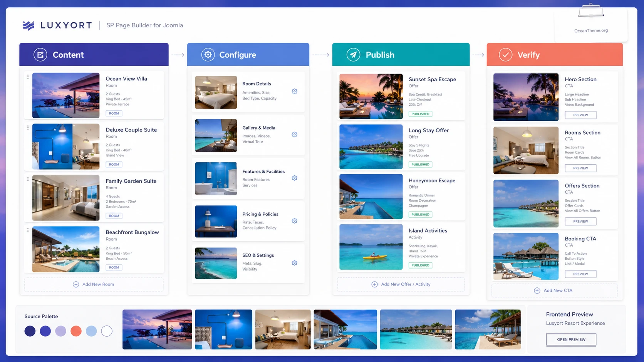
Task: Grab the Ocean View Villa drag handle
Action: coord(28,77)
